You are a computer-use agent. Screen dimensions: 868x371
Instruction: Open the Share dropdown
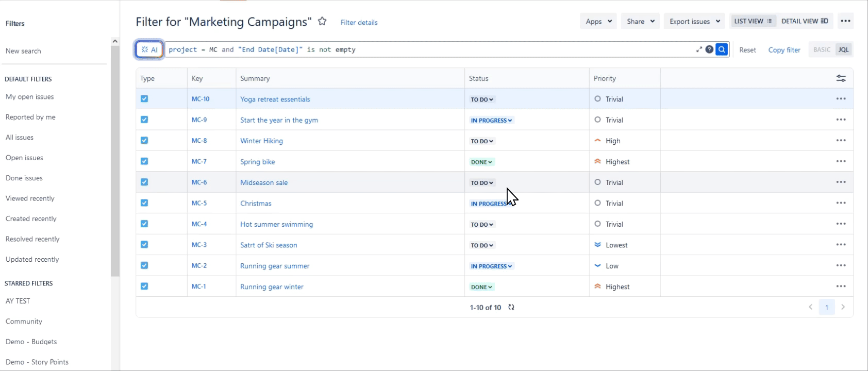point(640,21)
